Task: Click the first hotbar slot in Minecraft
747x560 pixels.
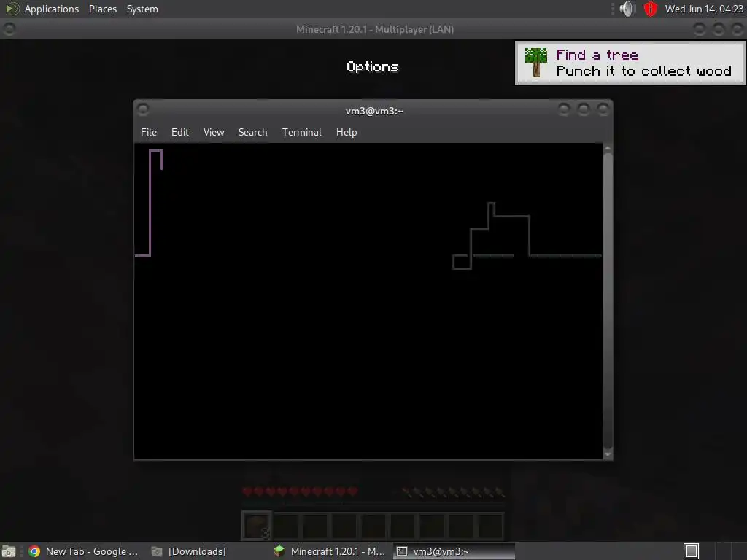Action: coord(256,526)
